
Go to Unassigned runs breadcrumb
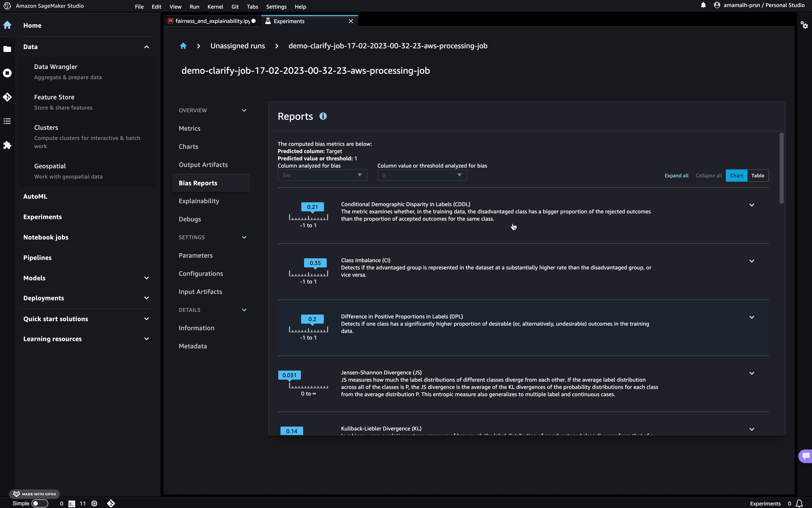pyautogui.click(x=238, y=46)
